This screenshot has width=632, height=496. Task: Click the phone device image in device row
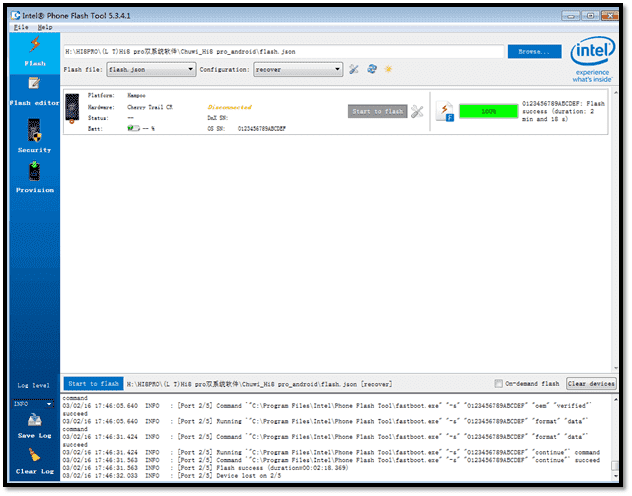(x=72, y=108)
